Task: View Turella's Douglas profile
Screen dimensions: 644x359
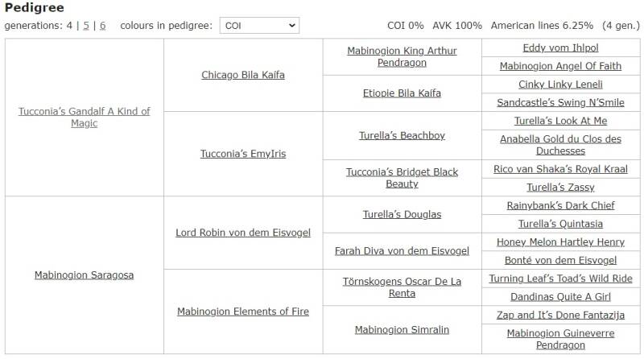Action: point(402,215)
